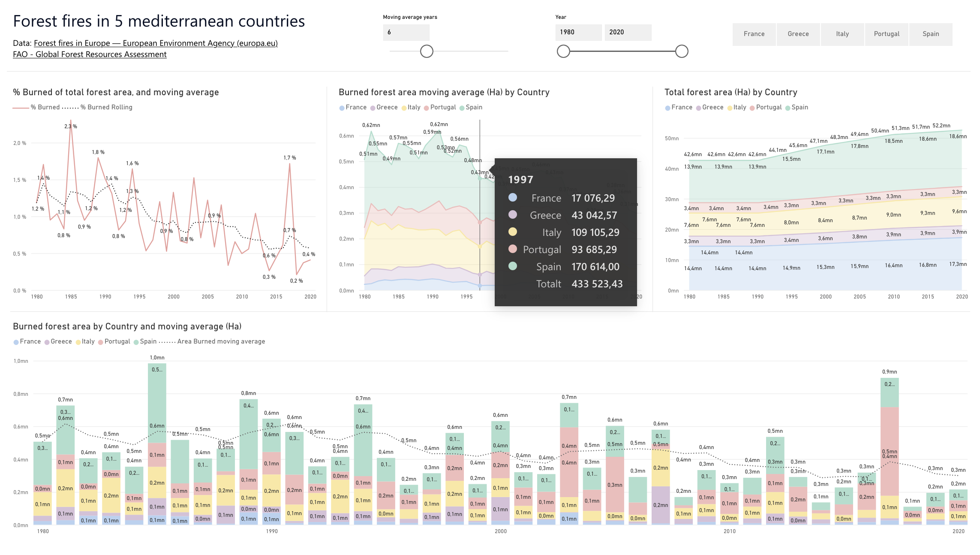Screen dimensions: 980x555
Task: Open the European Environment Agency data link
Action: click(156, 43)
